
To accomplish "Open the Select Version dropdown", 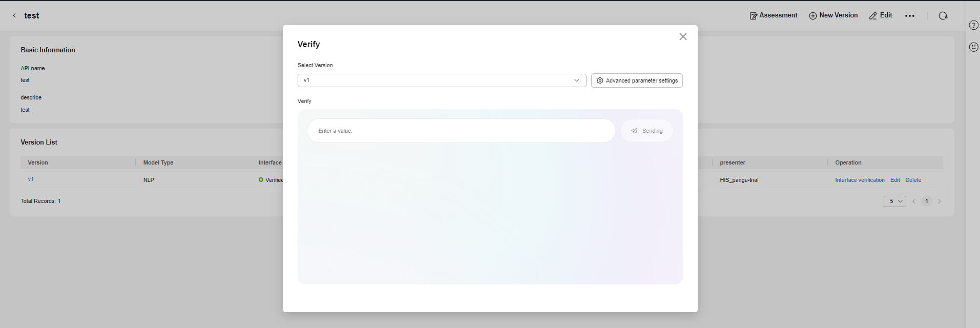I will tap(442, 80).
